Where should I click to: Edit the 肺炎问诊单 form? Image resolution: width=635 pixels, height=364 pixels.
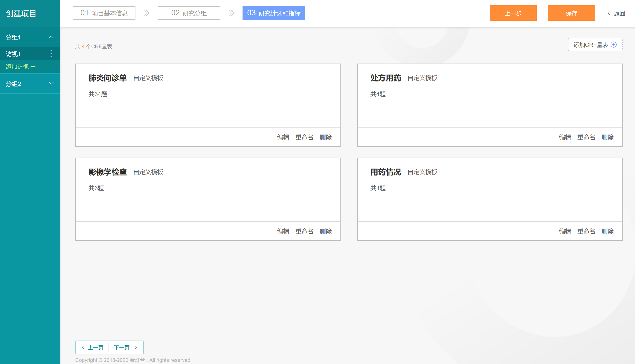click(x=283, y=137)
